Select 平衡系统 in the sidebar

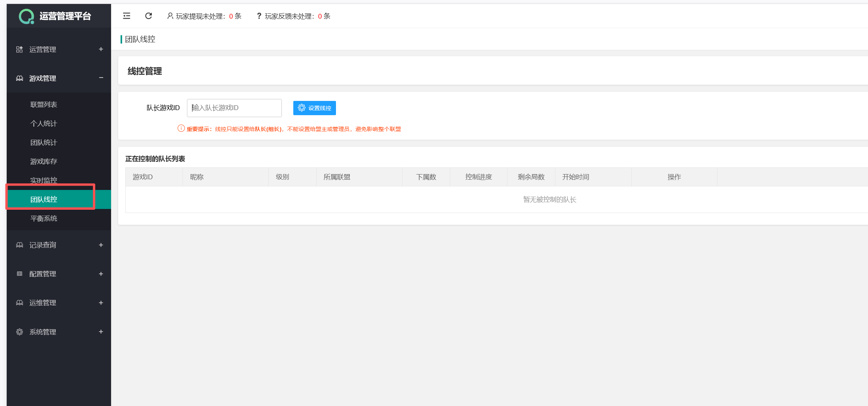coord(44,218)
